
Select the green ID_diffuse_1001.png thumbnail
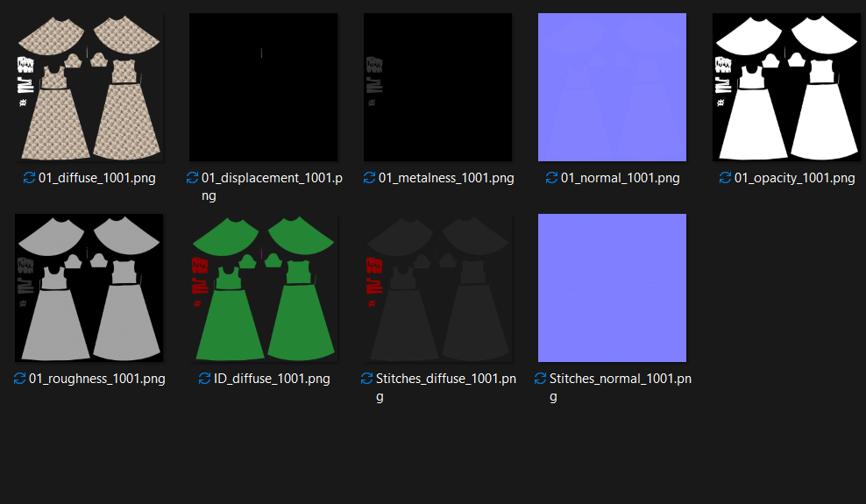(x=264, y=287)
